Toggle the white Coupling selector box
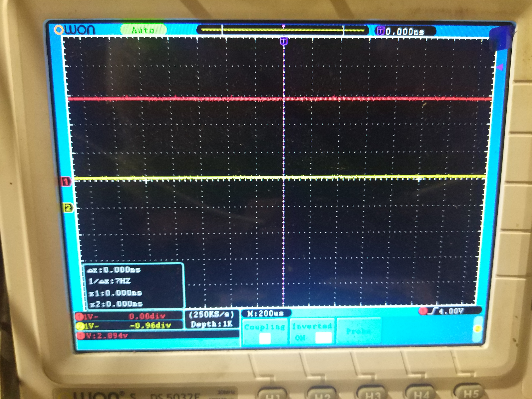The image size is (532, 399). click(265, 338)
